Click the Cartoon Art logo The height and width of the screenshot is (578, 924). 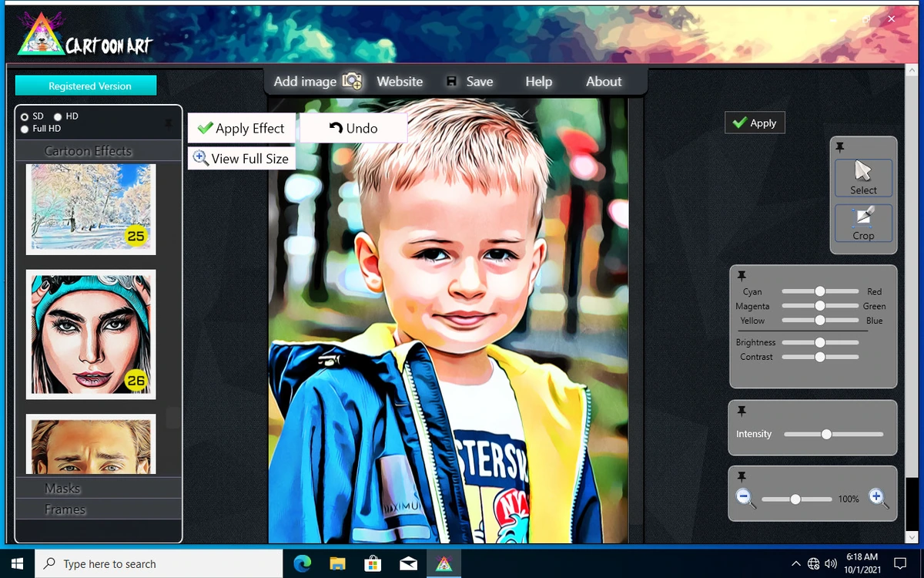click(85, 36)
